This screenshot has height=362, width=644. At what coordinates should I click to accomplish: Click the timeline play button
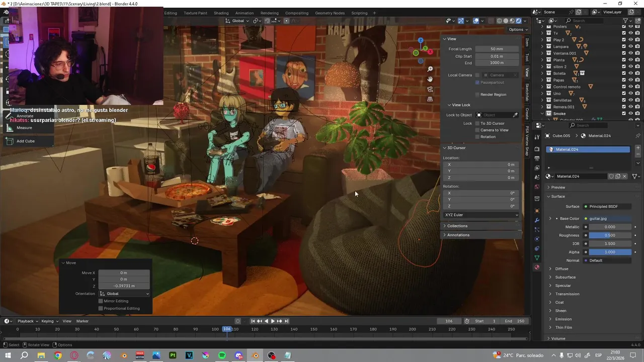[x=273, y=321]
